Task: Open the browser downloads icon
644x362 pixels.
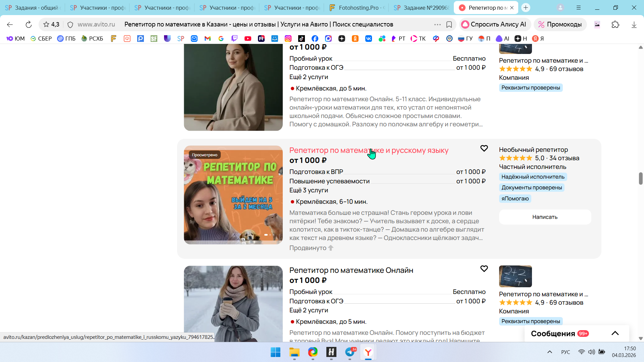Action: [x=634, y=24]
